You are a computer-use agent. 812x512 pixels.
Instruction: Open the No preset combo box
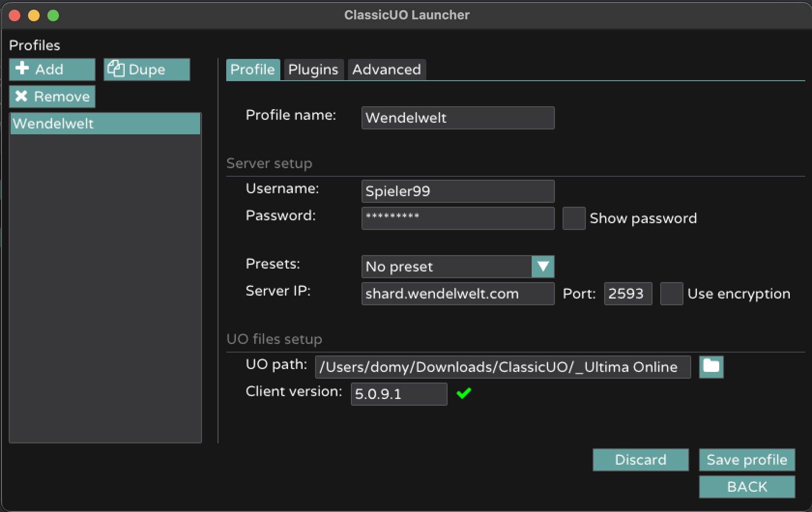pyautogui.click(x=447, y=267)
